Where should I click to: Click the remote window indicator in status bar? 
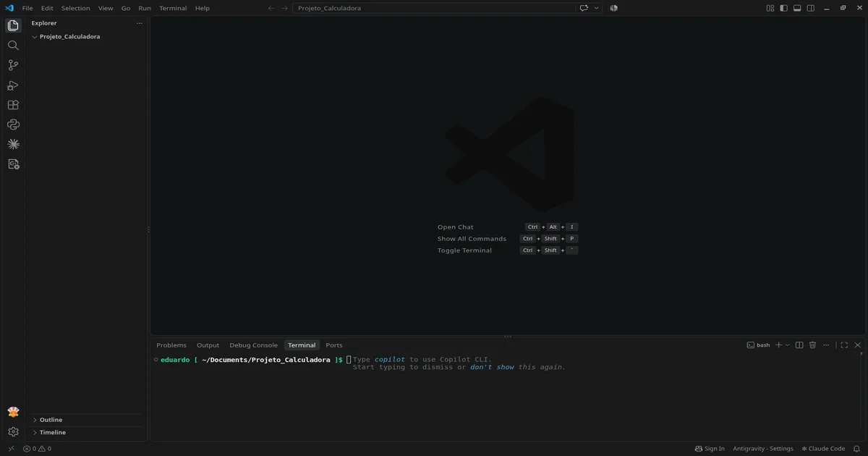[x=10, y=449]
